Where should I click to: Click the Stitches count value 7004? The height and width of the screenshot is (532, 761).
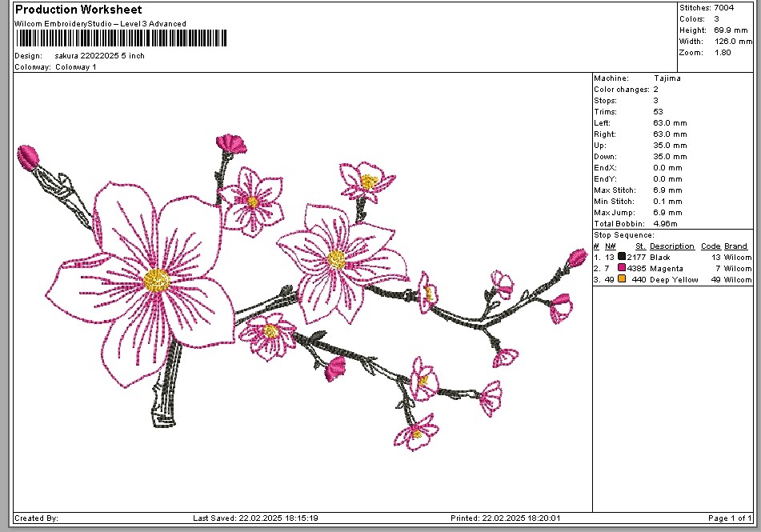[x=726, y=8]
